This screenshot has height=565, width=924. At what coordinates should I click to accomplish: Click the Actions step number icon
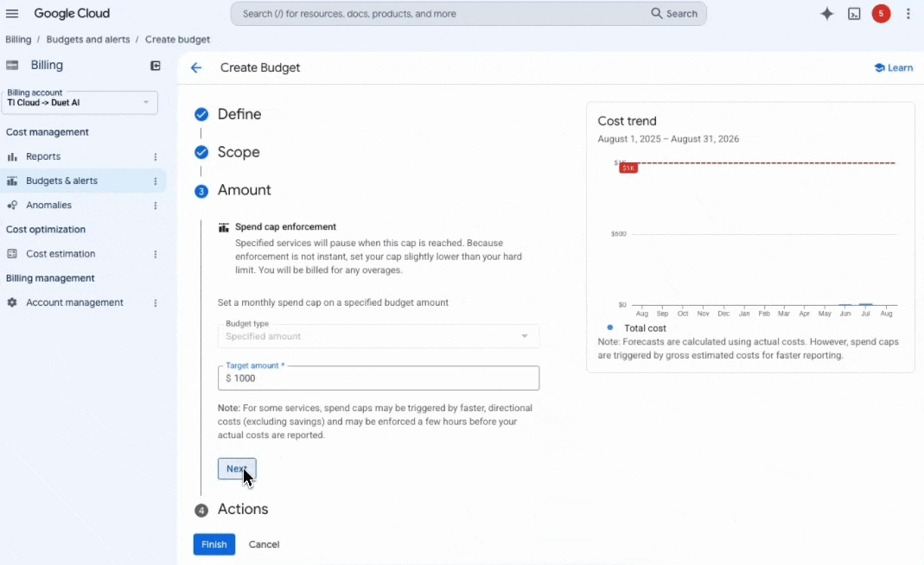click(201, 511)
